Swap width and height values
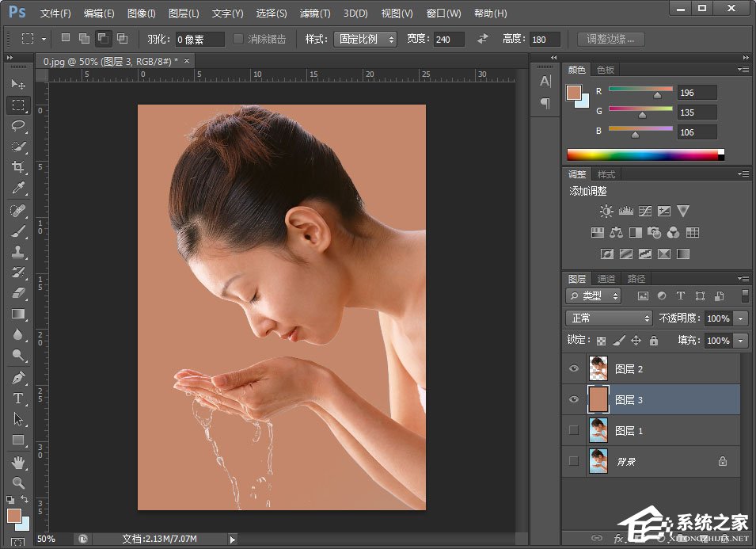The width and height of the screenshot is (756, 549). (483, 39)
